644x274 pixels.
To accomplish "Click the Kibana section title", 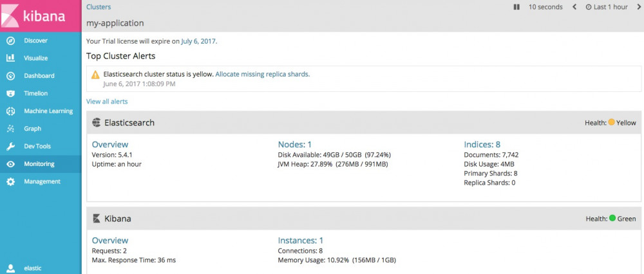I will click(x=118, y=219).
